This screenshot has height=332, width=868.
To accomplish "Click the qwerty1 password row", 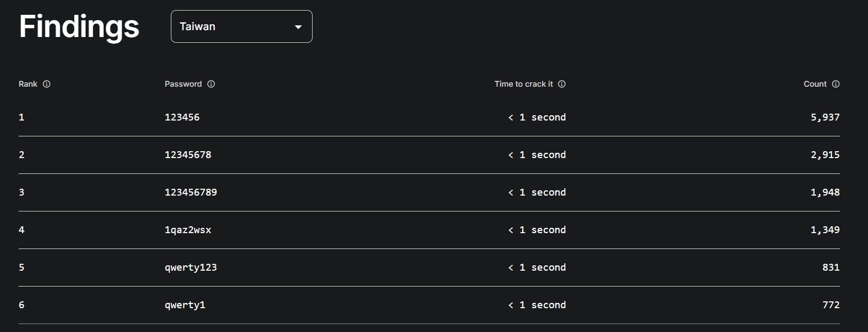I will (x=185, y=305).
